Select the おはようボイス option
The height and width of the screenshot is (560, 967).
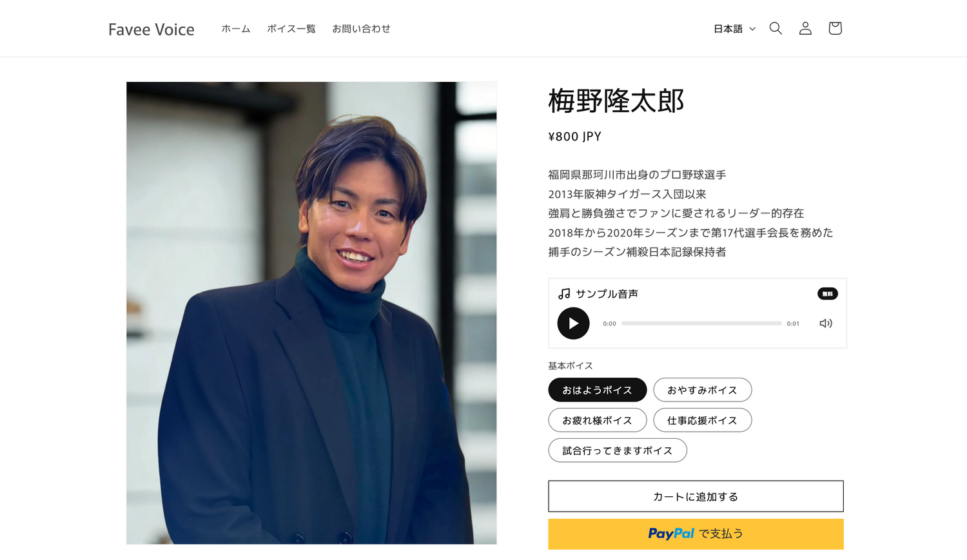pyautogui.click(x=598, y=390)
